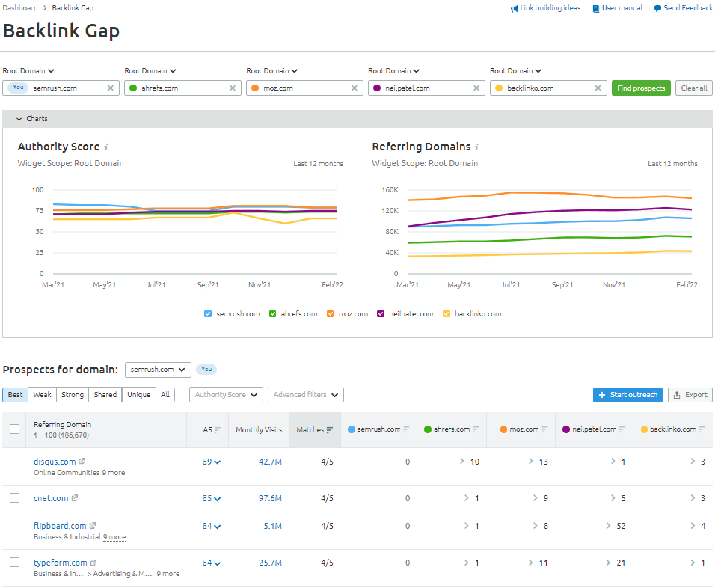Clear semrush.com domain field with X
The height and width of the screenshot is (588, 715).
111,88
